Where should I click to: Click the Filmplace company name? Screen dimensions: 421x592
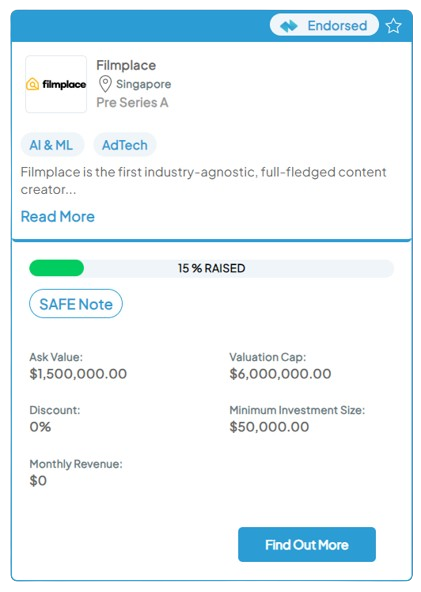click(126, 65)
